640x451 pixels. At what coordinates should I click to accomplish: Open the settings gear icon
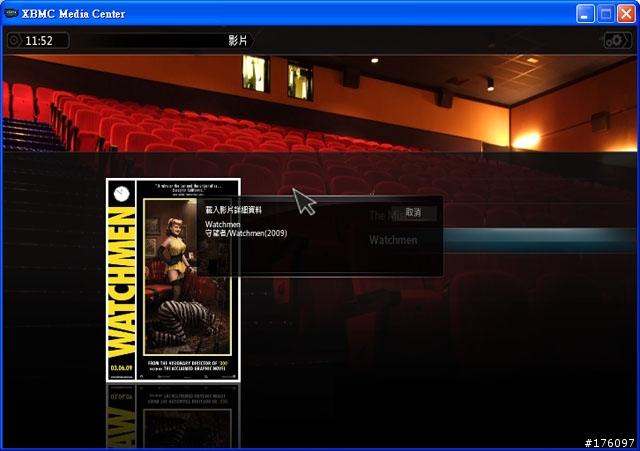click(x=617, y=40)
